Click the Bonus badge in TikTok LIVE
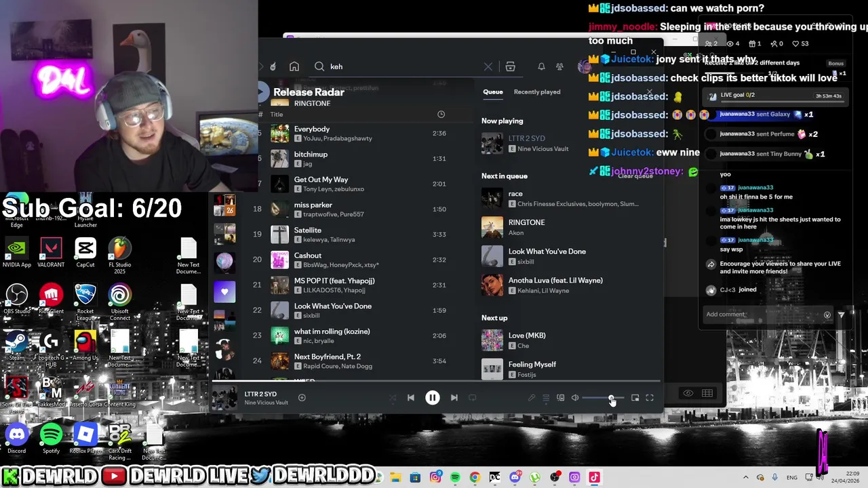 (x=836, y=64)
